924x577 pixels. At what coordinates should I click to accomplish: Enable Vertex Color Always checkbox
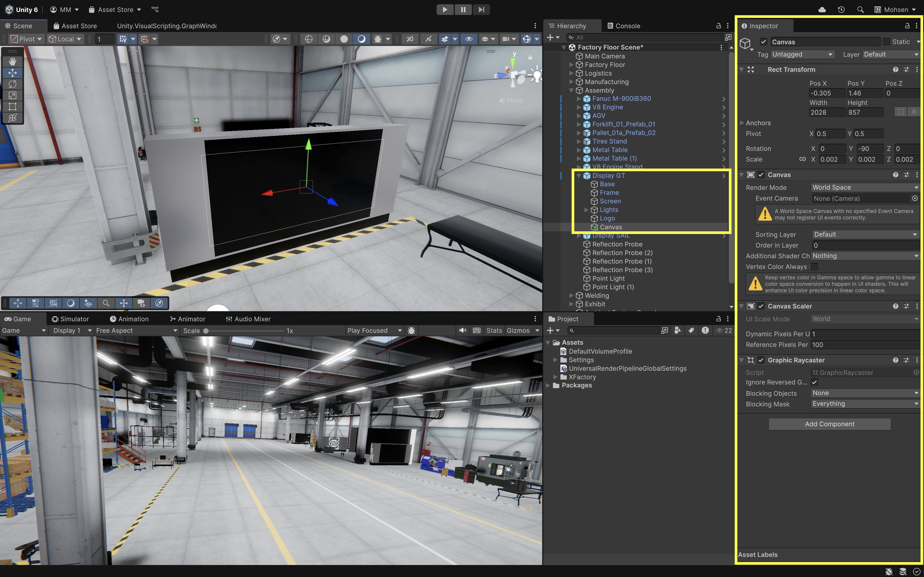pyautogui.click(x=814, y=266)
